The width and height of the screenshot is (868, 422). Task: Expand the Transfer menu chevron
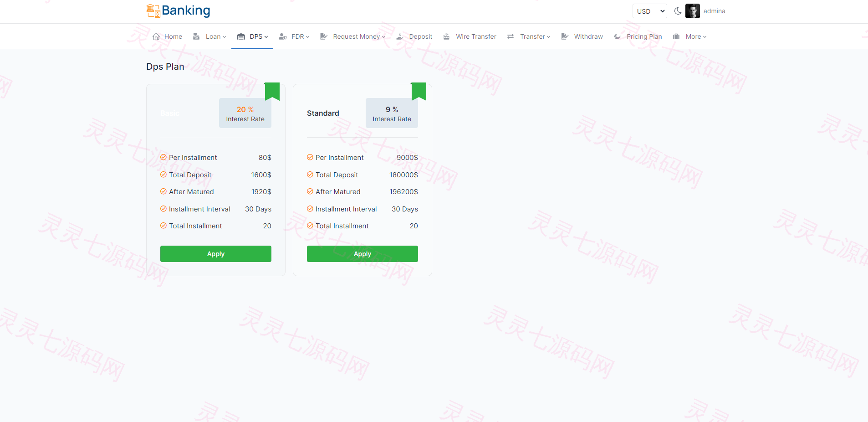click(x=549, y=37)
